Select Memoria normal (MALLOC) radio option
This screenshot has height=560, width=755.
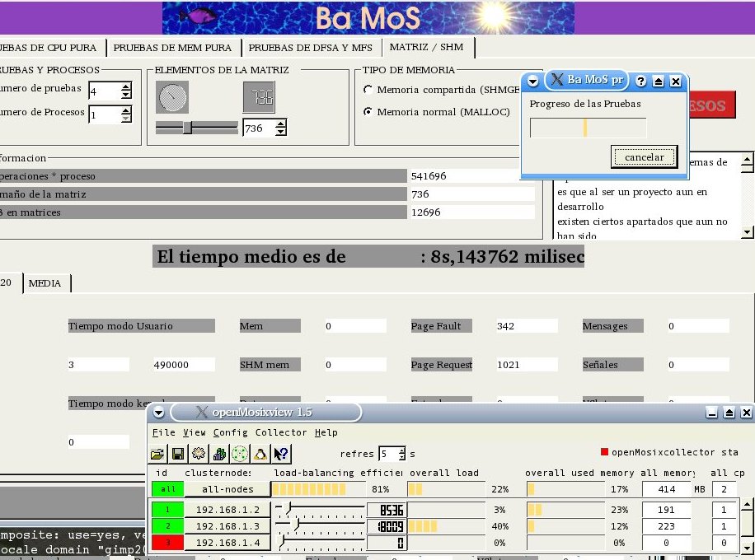point(368,112)
